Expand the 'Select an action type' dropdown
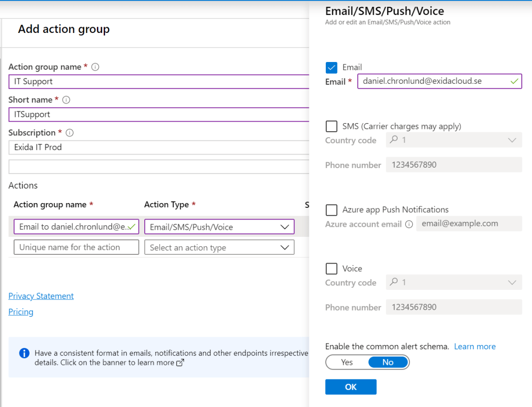The image size is (532, 407). click(219, 248)
